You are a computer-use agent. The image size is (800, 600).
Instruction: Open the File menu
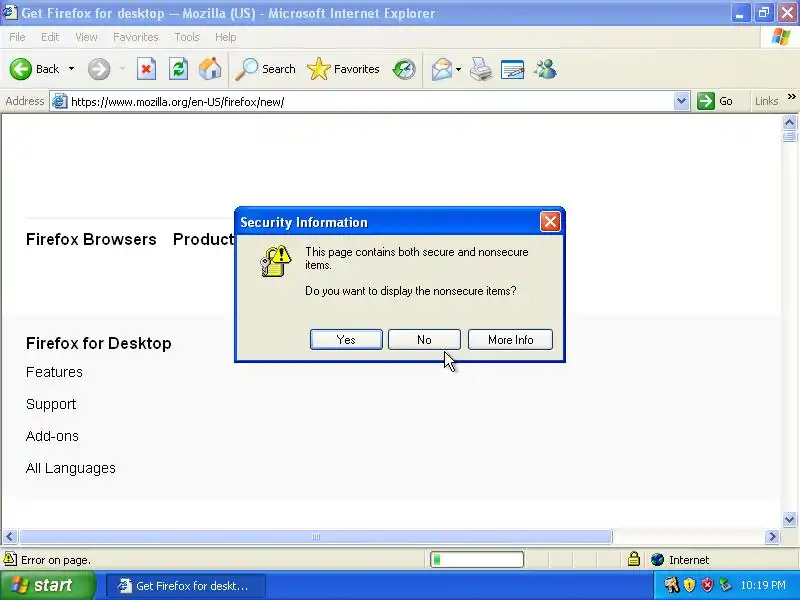click(x=17, y=37)
